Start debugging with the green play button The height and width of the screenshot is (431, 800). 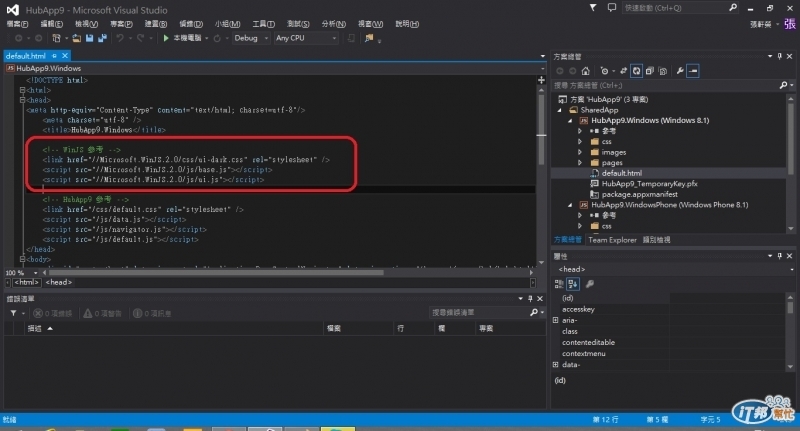[166, 38]
